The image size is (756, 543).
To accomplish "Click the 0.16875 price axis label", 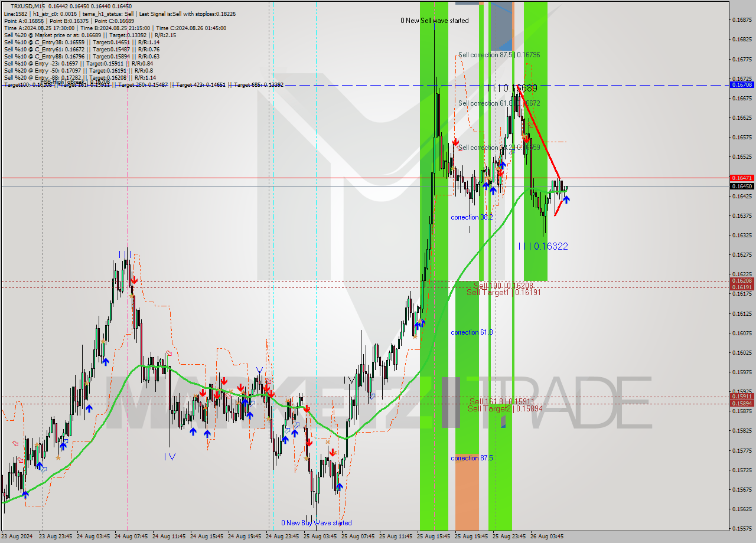I will (x=742, y=20).
